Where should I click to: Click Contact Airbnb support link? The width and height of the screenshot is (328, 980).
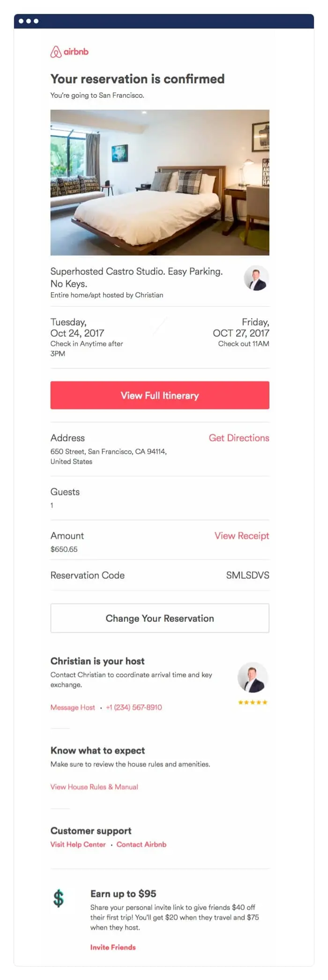141,845
